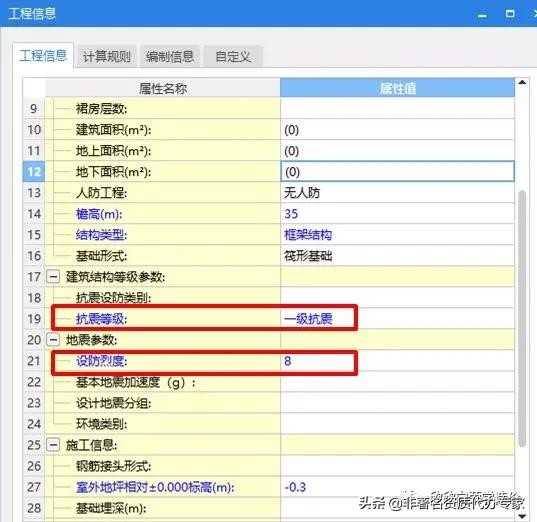The height and width of the screenshot is (522, 537).
Task: Open the 自定义 tab
Action: [x=233, y=56]
